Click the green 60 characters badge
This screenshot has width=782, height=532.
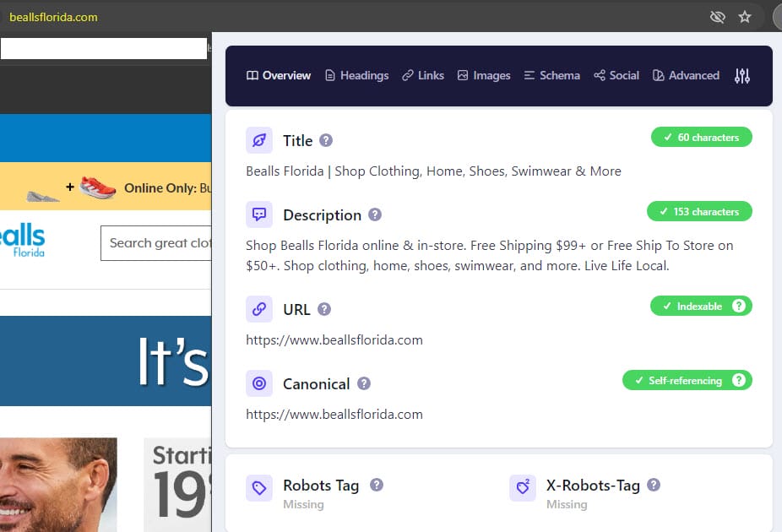click(x=701, y=136)
